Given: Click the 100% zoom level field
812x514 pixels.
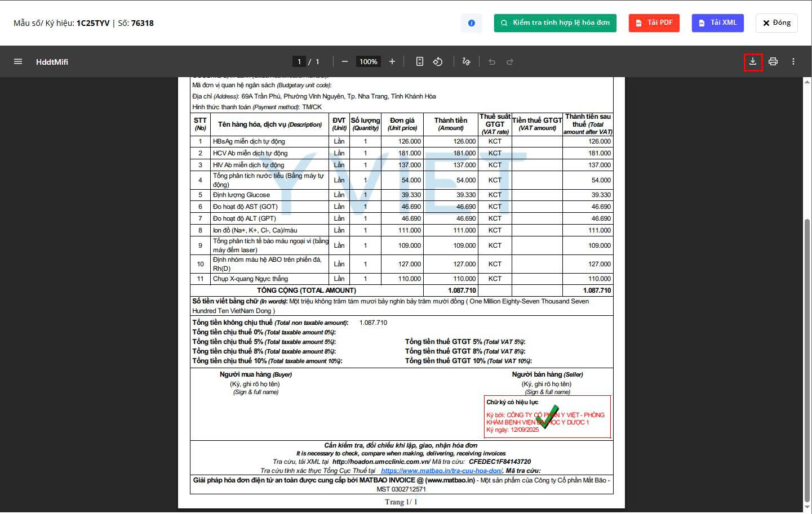Looking at the screenshot, I should [369, 62].
